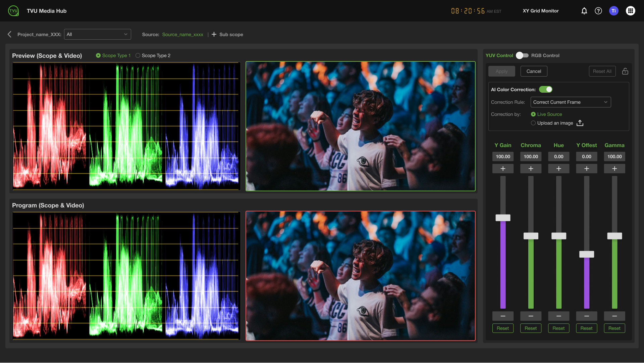Click the RGB Control label
Image resolution: width=644 pixels, height=363 pixels.
click(x=545, y=55)
